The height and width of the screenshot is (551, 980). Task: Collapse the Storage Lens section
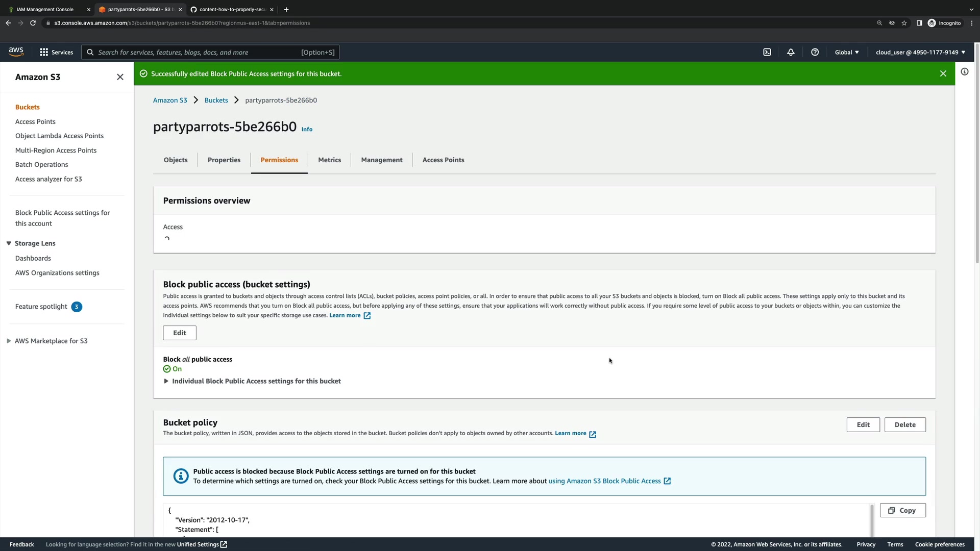click(9, 243)
